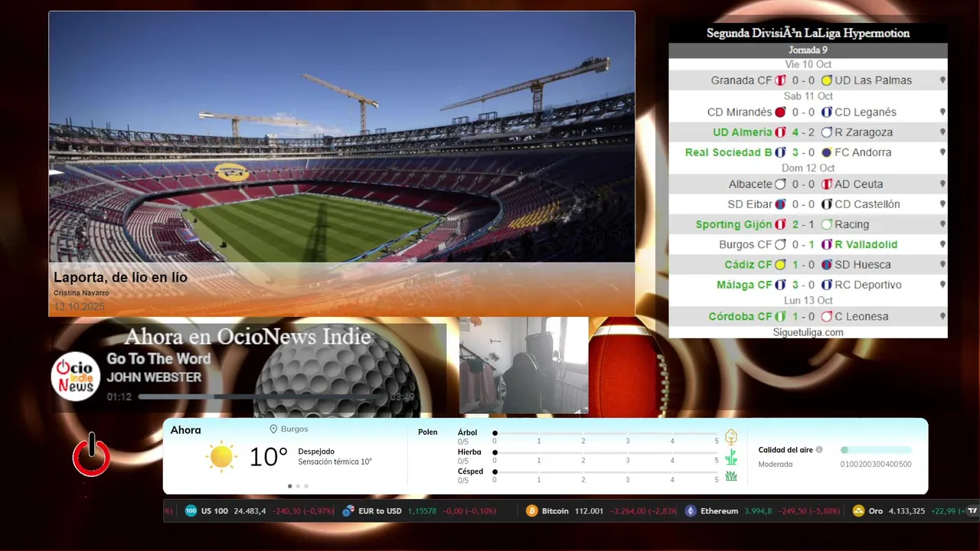
Task: Click the map pin on CD Mirandés row
Action: (x=942, y=112)
